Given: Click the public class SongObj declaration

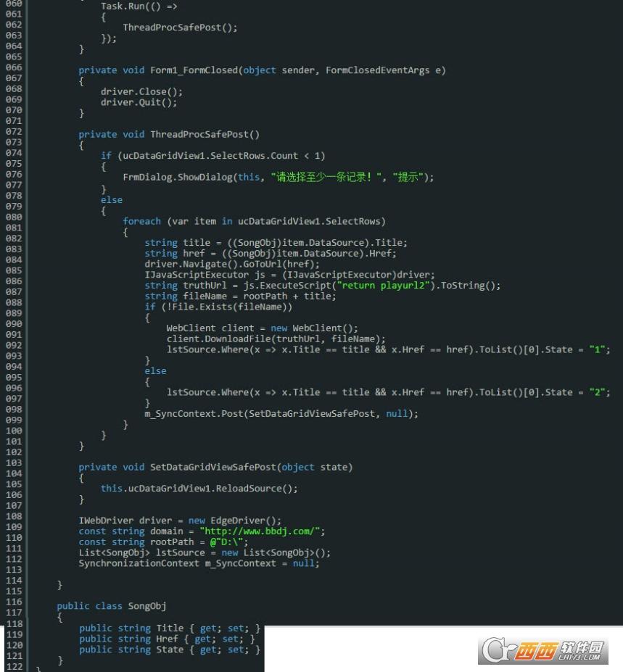Looking at the screenshot, I should [x=112, y=606].
